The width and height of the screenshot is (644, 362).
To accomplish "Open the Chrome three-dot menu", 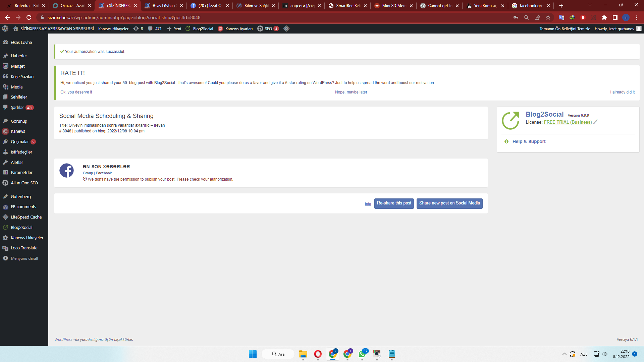I will point(637,17).
